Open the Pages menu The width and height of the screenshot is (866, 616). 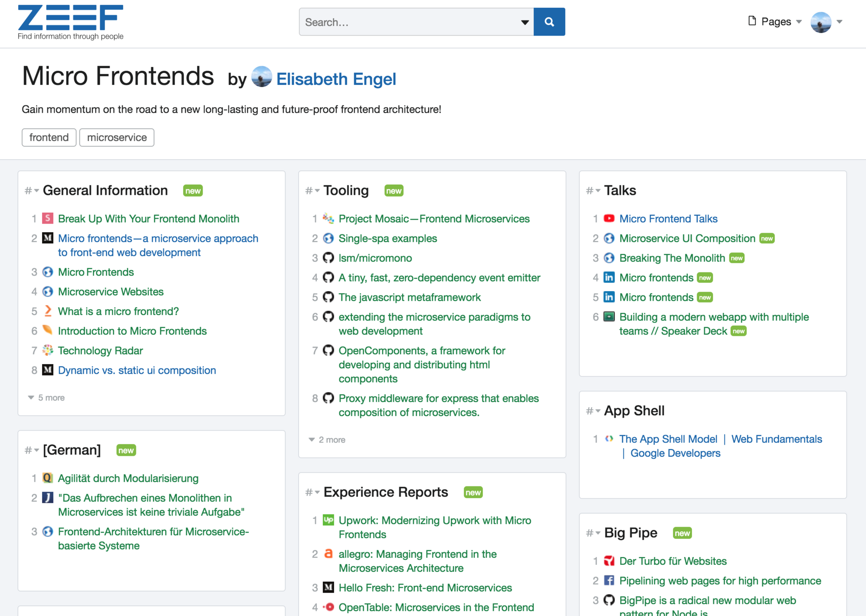pos(775,21)
